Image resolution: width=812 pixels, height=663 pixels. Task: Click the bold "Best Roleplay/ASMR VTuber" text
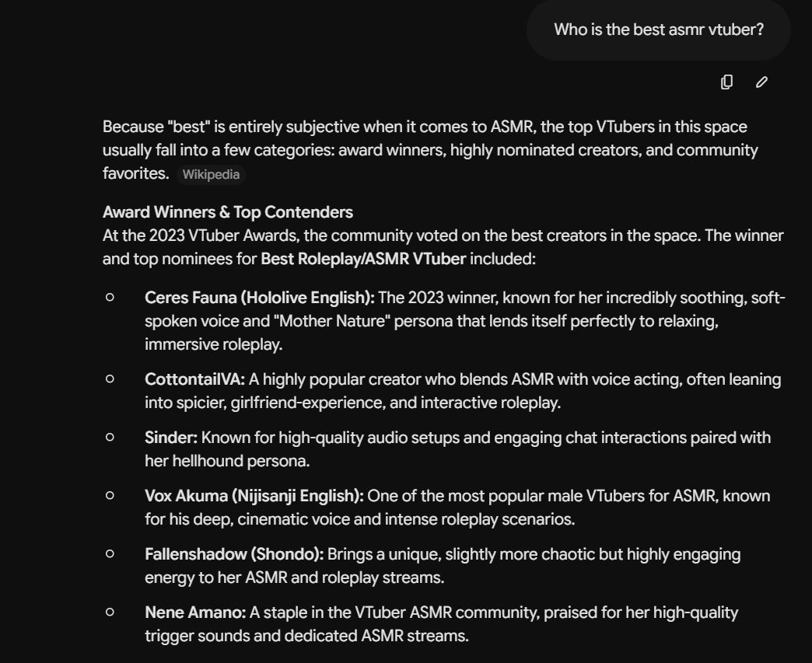click(363, 259)
